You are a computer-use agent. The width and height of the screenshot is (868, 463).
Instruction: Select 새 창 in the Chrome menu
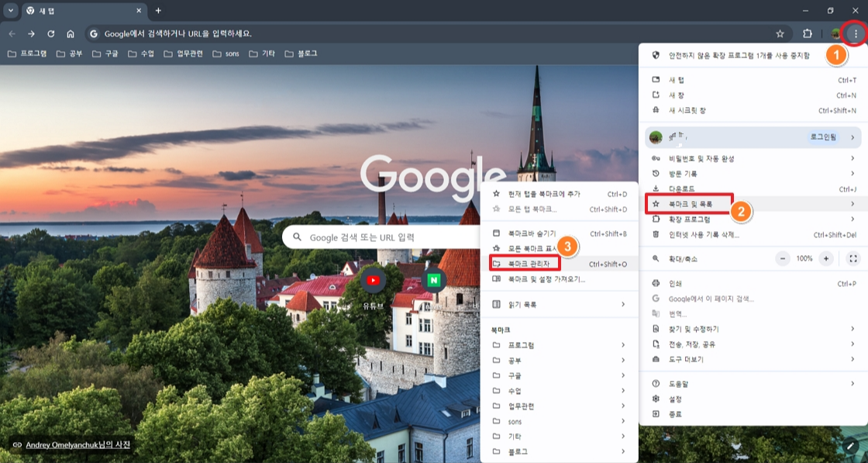tap(753, 95)
